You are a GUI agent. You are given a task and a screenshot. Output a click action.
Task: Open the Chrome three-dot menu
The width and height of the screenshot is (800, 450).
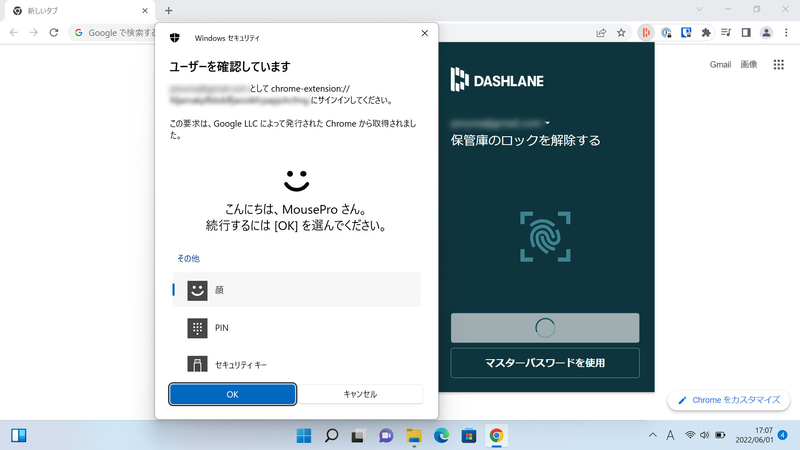(x=786, y=33)
